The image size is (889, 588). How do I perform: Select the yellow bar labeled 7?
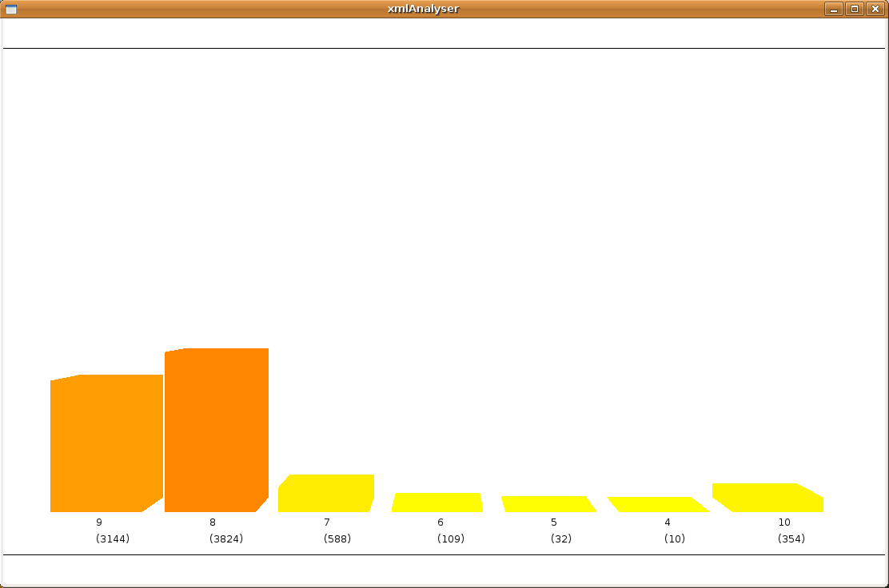(x=326, y=494)
